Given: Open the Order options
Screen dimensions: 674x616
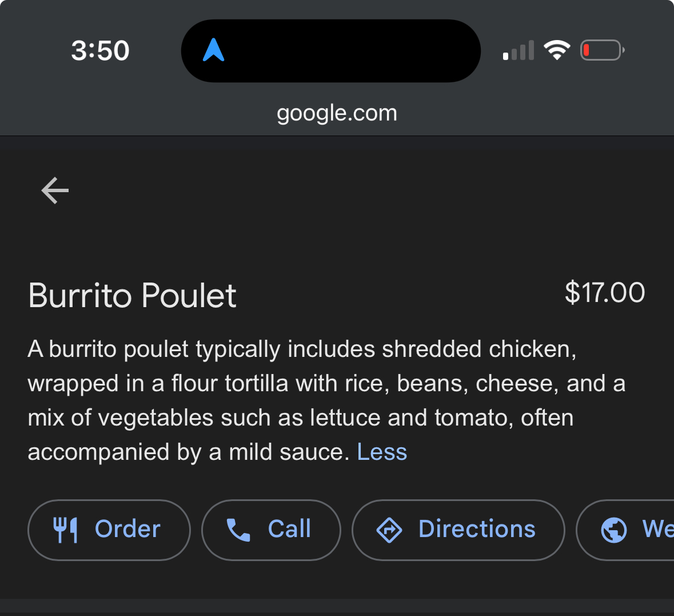Looking at the screenshot, I should (x=109, y=530).
